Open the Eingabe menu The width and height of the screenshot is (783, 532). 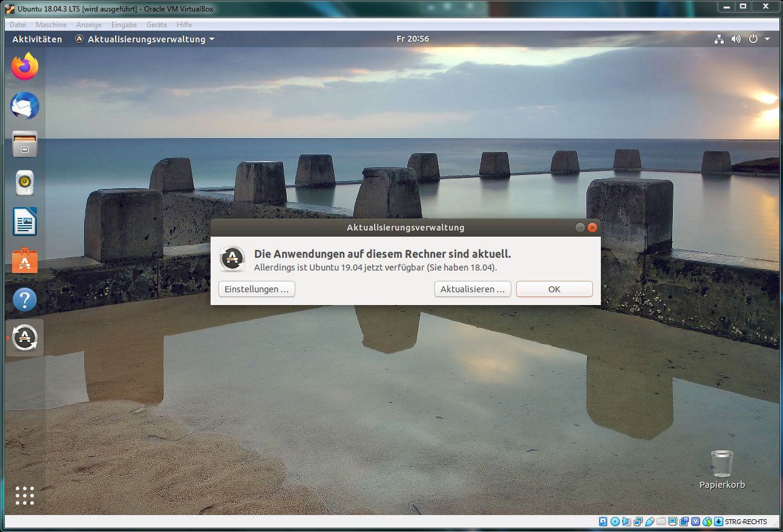click(124, 25)
